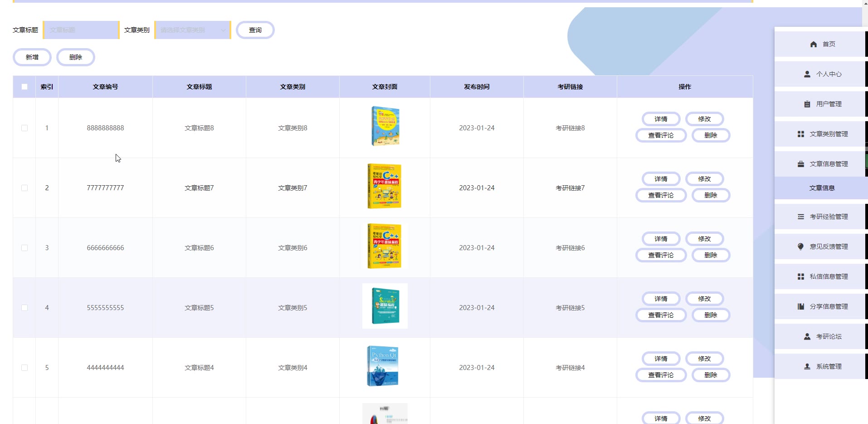Screen dimensions: 868x424
Task: Expand 考研经验管理 menu item
Action: point(821,217)
